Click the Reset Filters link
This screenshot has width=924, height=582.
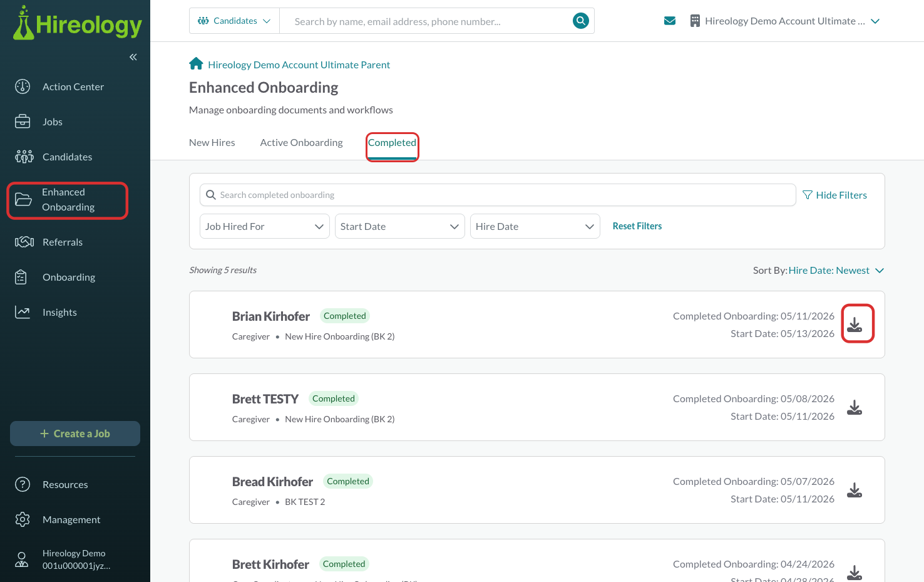pos(637,226)
